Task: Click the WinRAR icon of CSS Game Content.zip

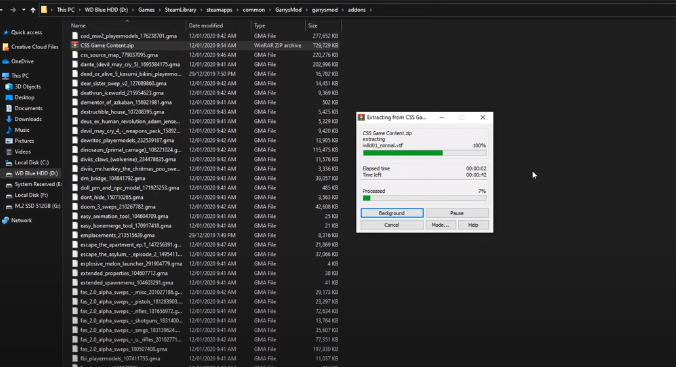Action: pos(75,45)
